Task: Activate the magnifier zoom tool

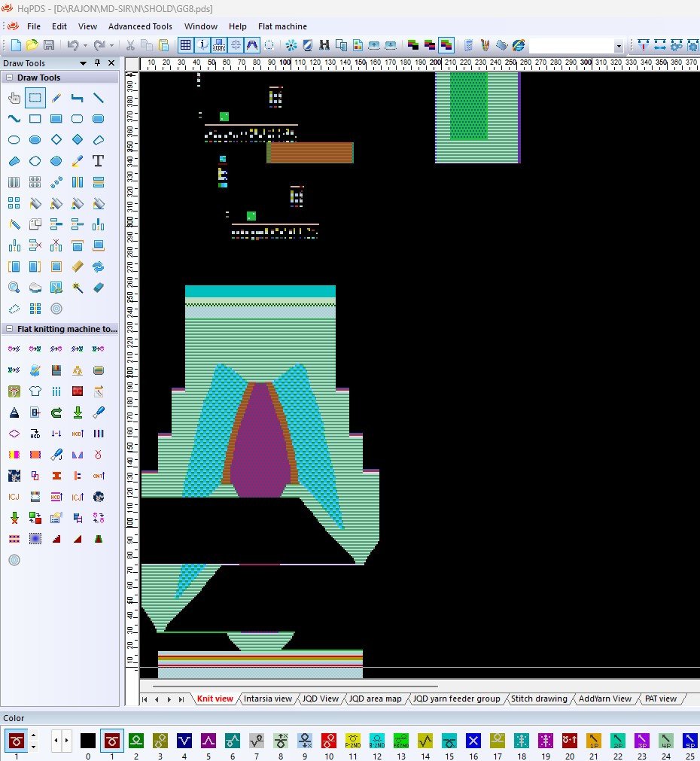Action: [14, 288]
